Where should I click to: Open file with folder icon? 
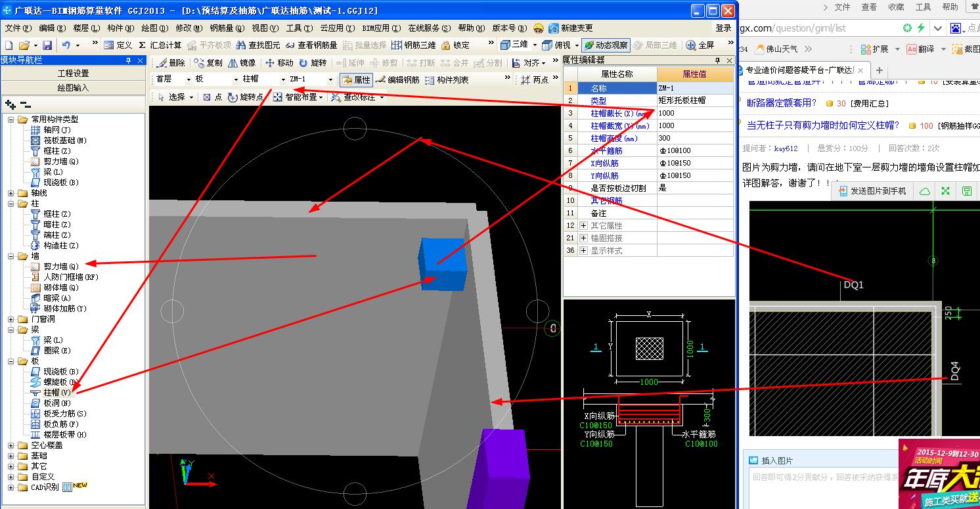coord(24,45)
